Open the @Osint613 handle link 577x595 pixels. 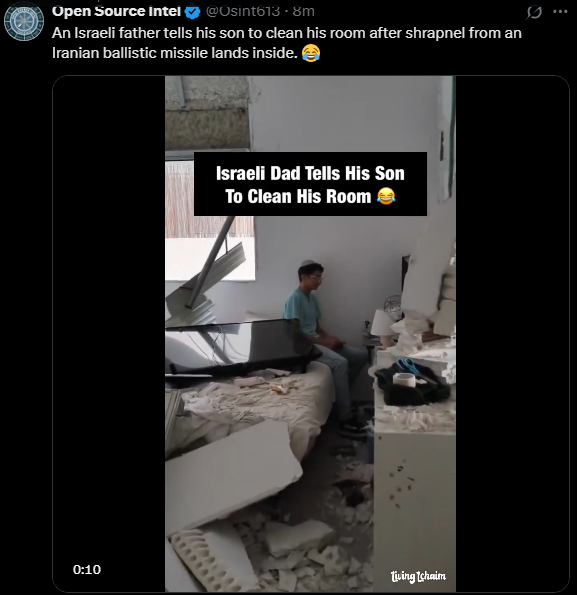click(x=242, y=11)
